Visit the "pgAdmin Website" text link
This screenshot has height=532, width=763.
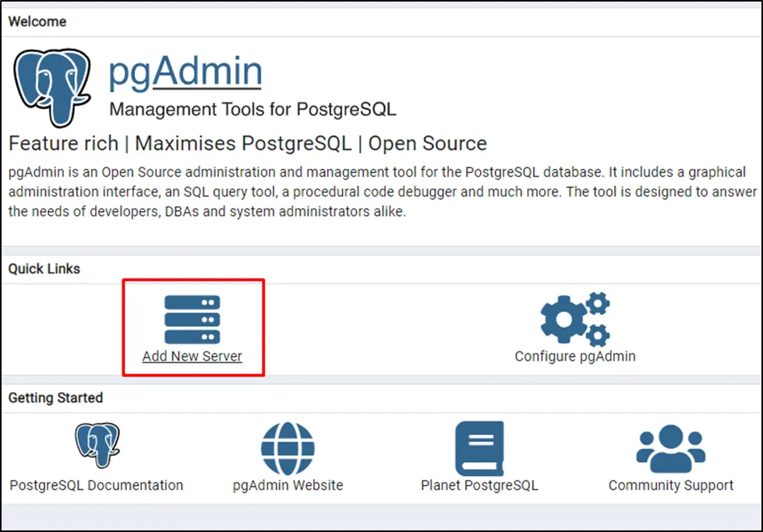coord(288,485)
